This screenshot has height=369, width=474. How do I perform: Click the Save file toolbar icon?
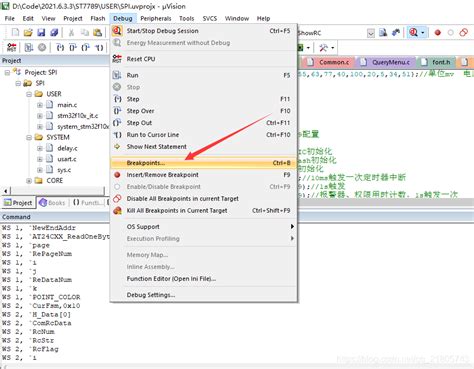41,32
